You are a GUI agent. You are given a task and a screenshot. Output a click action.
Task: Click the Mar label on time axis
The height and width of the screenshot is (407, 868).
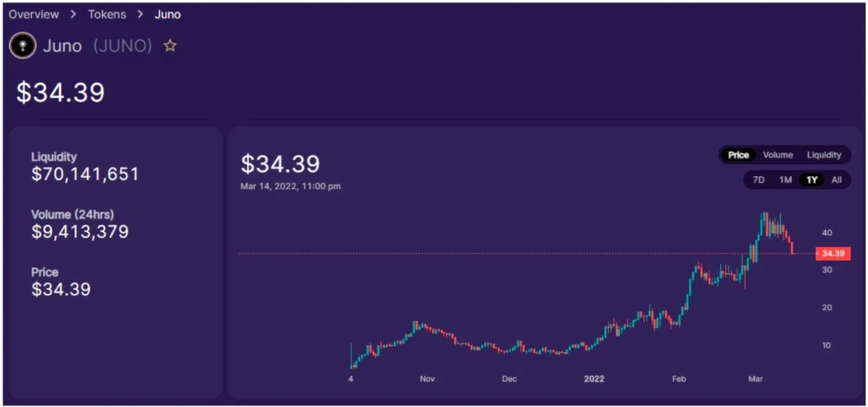pyautogui.click(x=756, y=379)
